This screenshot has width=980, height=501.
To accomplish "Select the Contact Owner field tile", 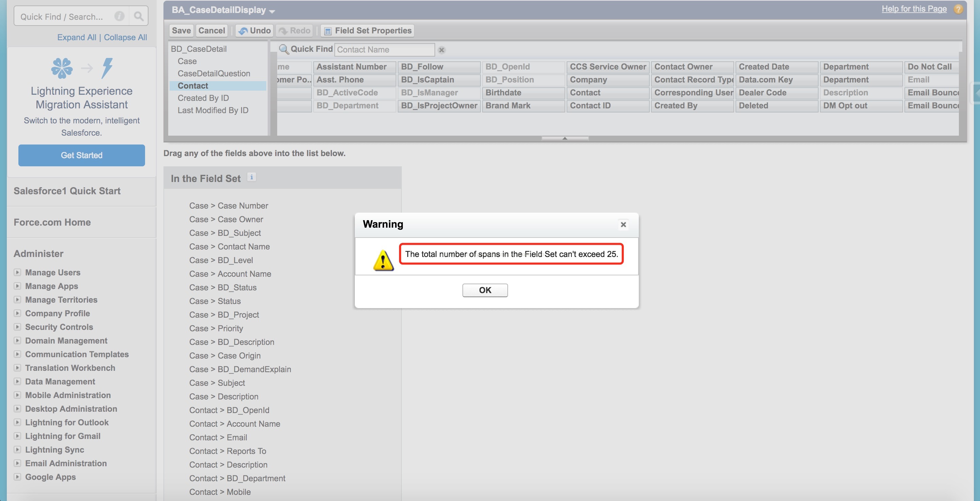I will [x=692, y=67].
